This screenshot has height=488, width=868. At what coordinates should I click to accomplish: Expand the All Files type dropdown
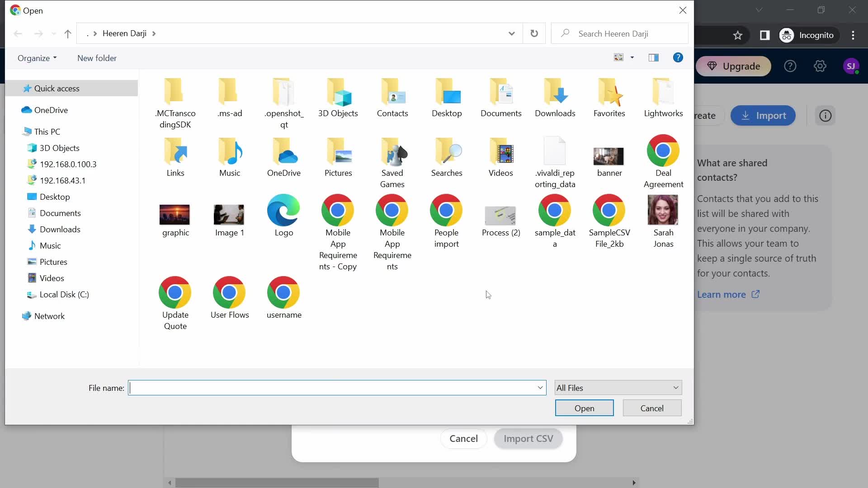click(675, 388)
